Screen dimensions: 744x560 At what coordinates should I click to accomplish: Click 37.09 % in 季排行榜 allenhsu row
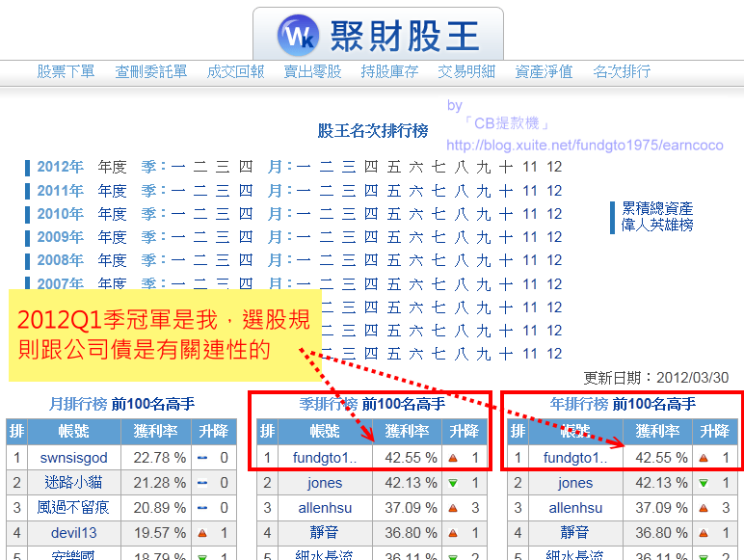point(411,508)
